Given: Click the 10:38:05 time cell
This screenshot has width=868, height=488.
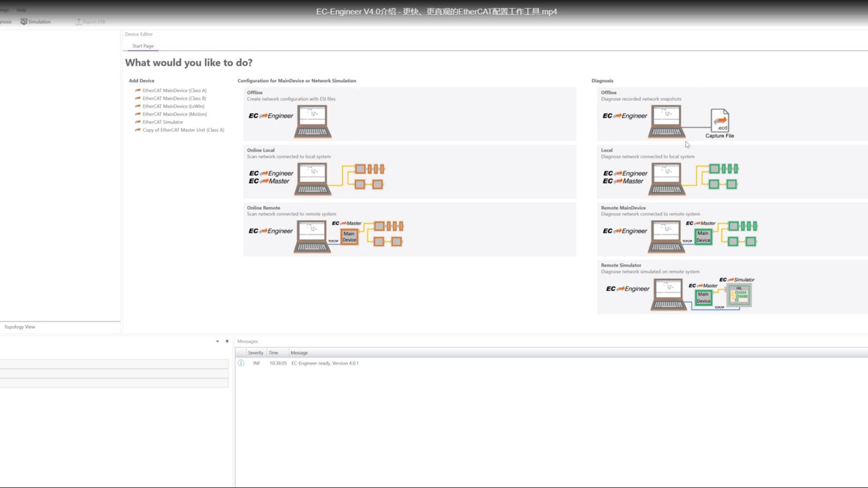Looking at the screenshot, I should pyautogui.click(x=278, y=363).
